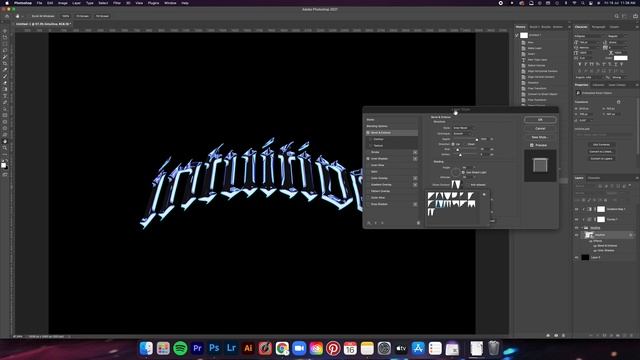640x360 pixels.
Task: Add another Color Overlay with plus icon
Action: 415,178
